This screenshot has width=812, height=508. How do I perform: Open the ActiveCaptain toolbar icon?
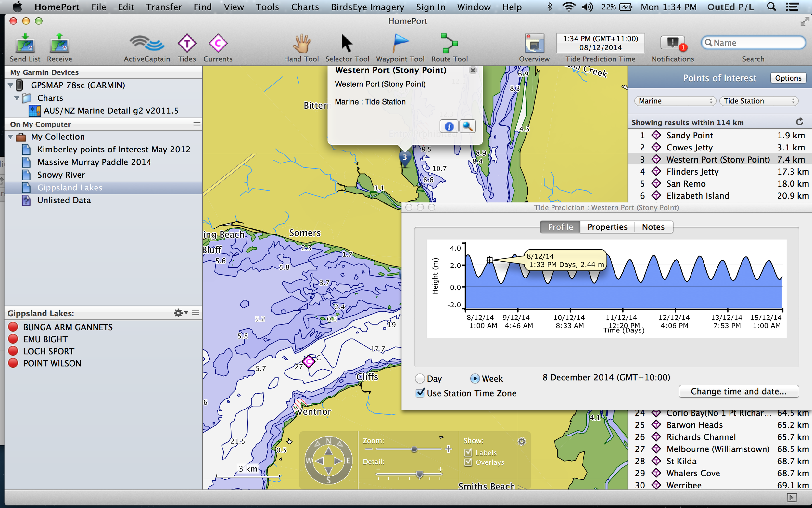pyautogui.click(x=147, y=44)
